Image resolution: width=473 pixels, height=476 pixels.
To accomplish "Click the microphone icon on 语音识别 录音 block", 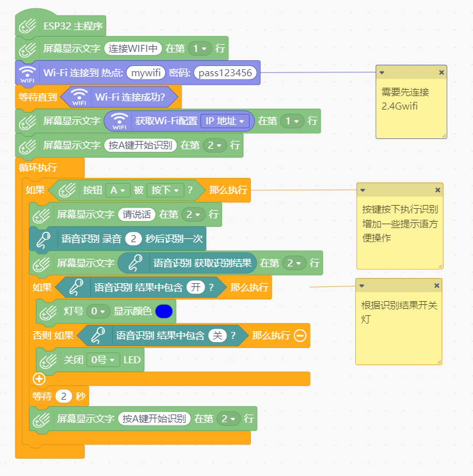I will [x=43, y=240].
